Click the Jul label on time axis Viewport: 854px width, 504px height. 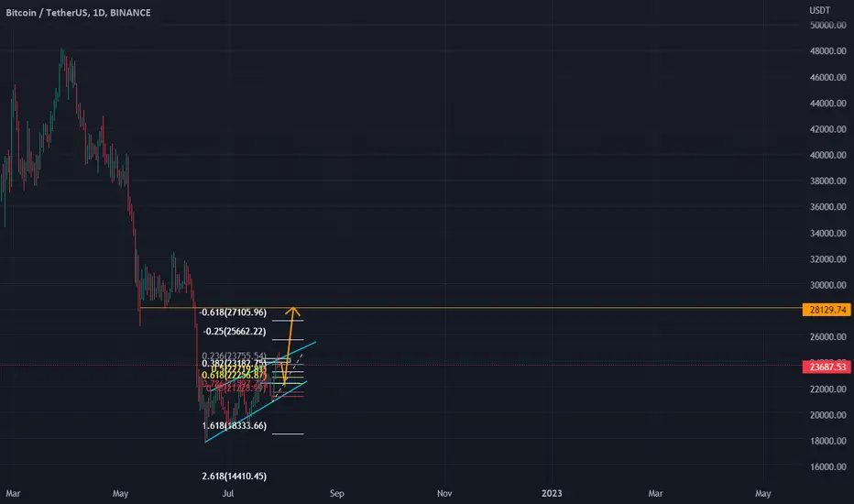coord(227,493)
